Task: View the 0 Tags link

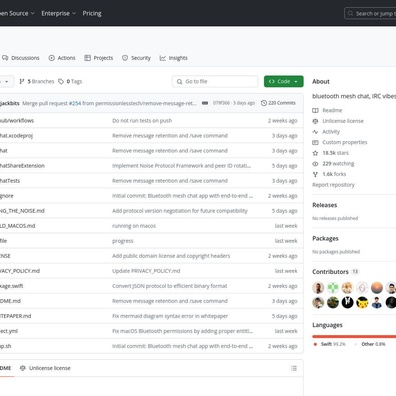Action: [x=70, y=81]
